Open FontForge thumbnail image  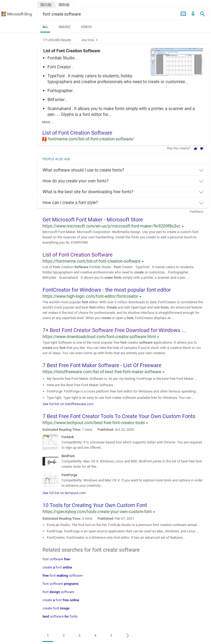pos(50,480)
